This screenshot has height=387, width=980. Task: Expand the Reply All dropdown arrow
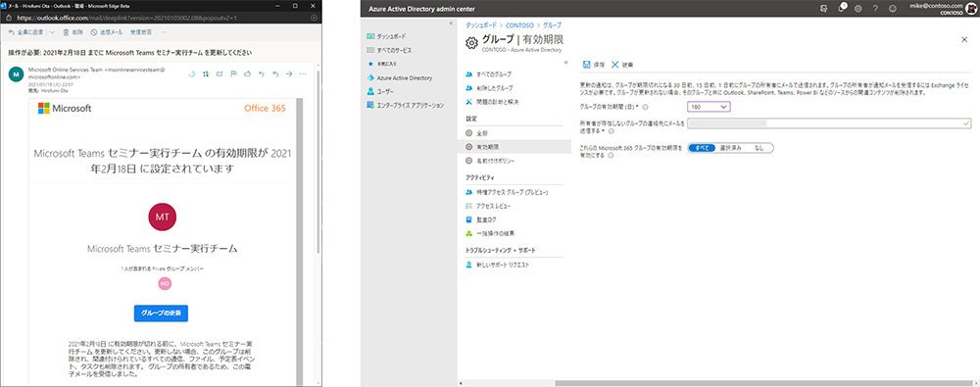tap(52, 32)
